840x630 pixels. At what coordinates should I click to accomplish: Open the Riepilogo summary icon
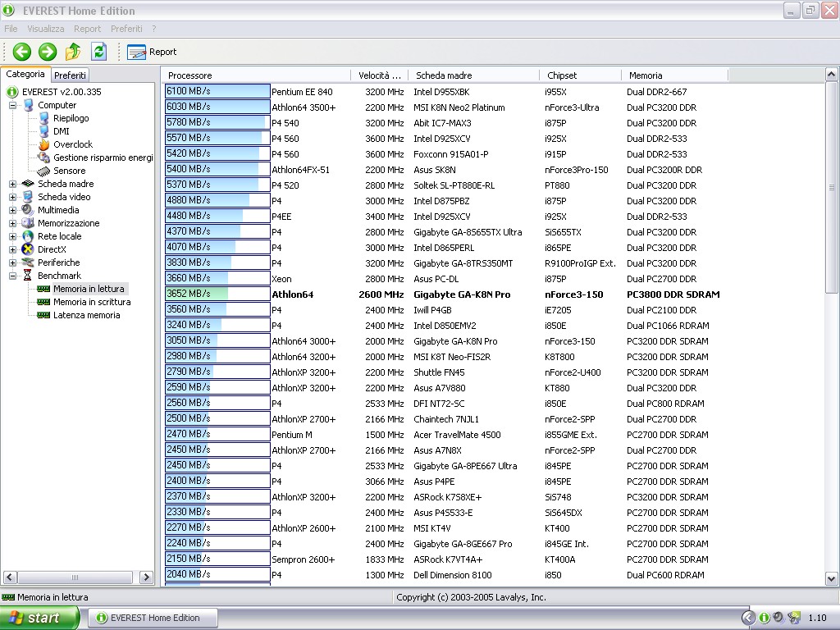(x=44, y=118)
